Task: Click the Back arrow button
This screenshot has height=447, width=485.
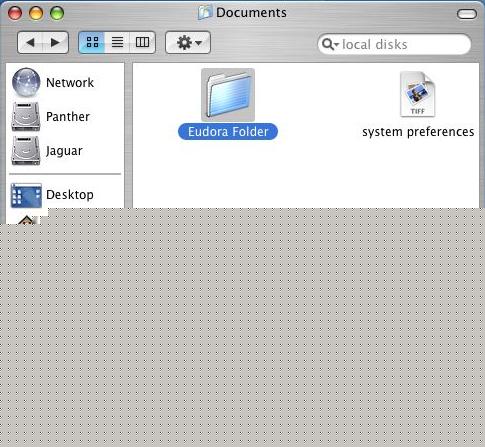Action: (x=30, y=42)
